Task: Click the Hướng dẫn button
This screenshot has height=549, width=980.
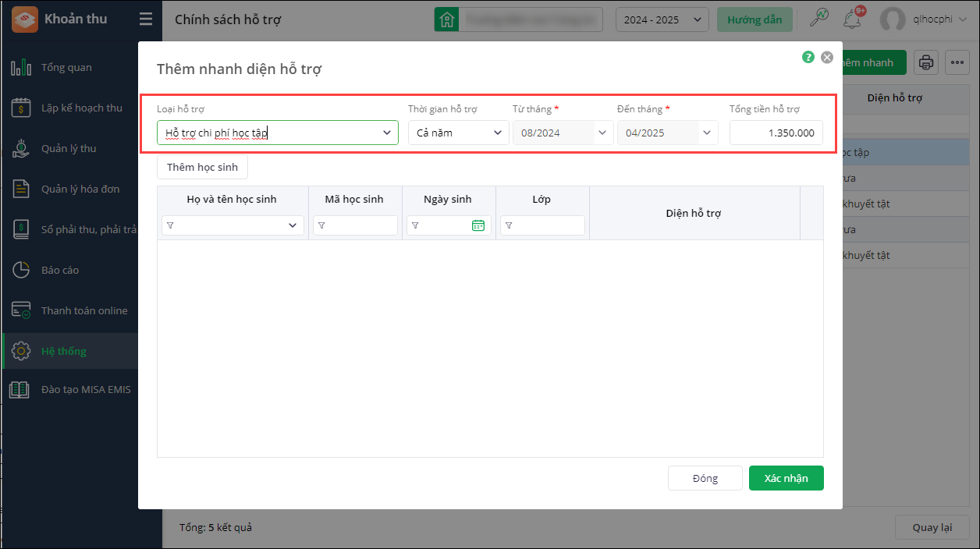Action: pyautogui.click(x=755, y=19)
